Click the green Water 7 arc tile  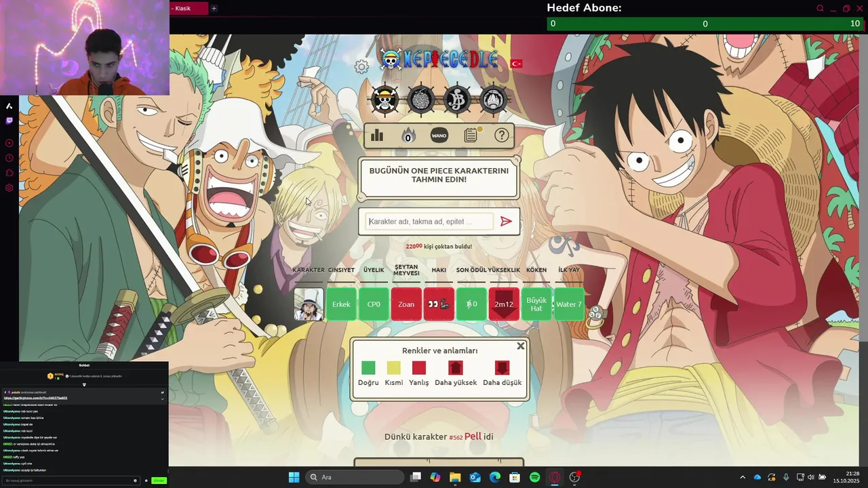tap(569, 304)
